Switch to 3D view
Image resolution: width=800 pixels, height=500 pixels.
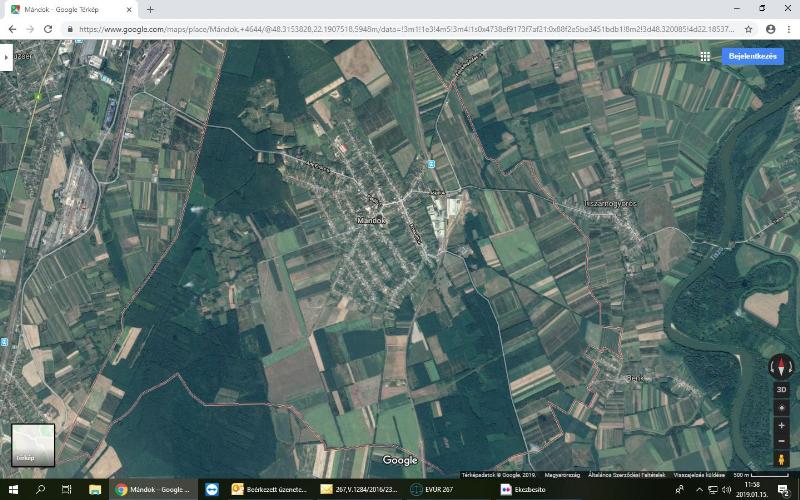click(x=781, y=390)
